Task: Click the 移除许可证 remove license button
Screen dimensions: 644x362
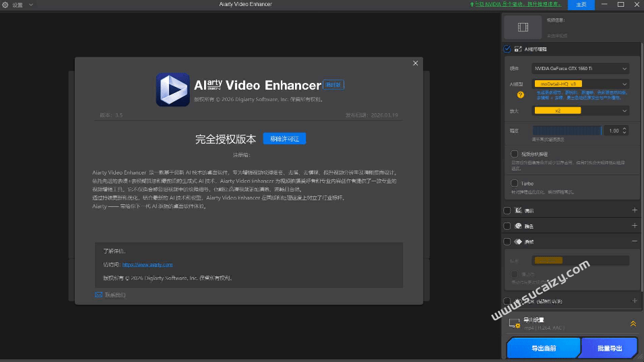Action: click(284, 139)
